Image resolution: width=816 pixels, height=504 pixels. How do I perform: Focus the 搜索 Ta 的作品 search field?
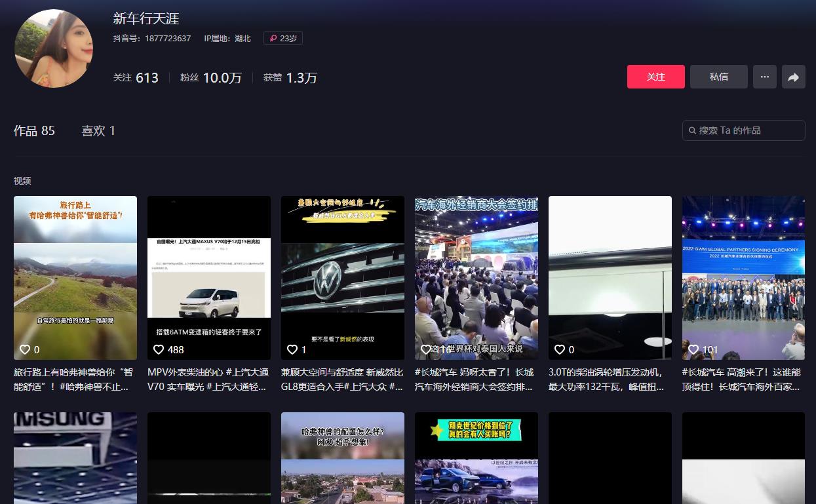pos(743,130)
